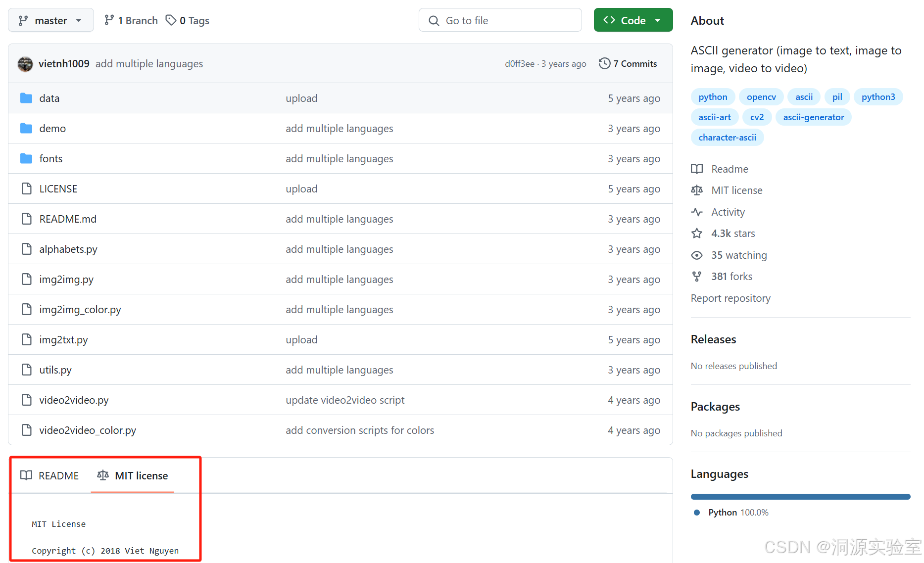Open img2img_color.py file
Viewport: 924px width, 563px height.
80,310
